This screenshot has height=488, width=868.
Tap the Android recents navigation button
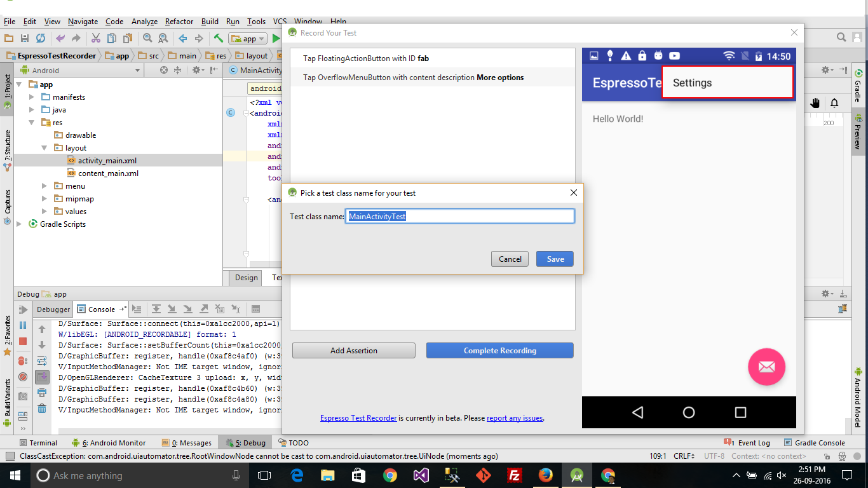point(740,412)
